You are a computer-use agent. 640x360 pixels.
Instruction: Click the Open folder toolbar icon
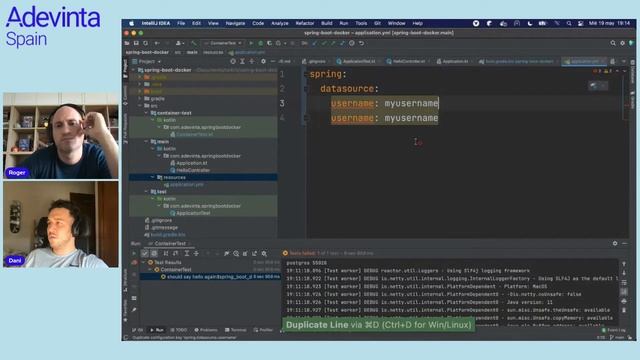(127, 43)
